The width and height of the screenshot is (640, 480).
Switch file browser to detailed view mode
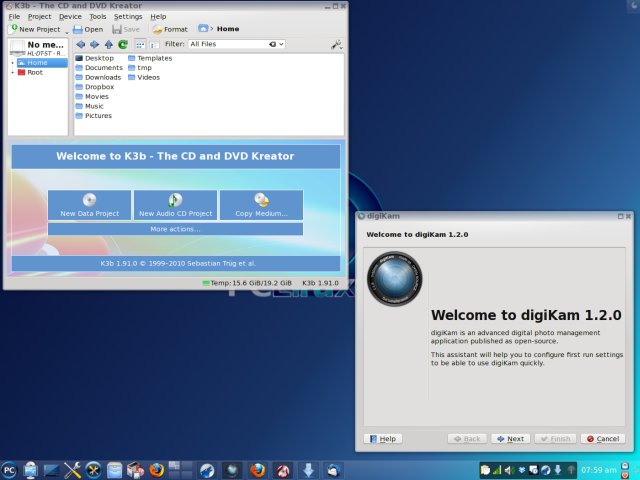tap(153, 44)
